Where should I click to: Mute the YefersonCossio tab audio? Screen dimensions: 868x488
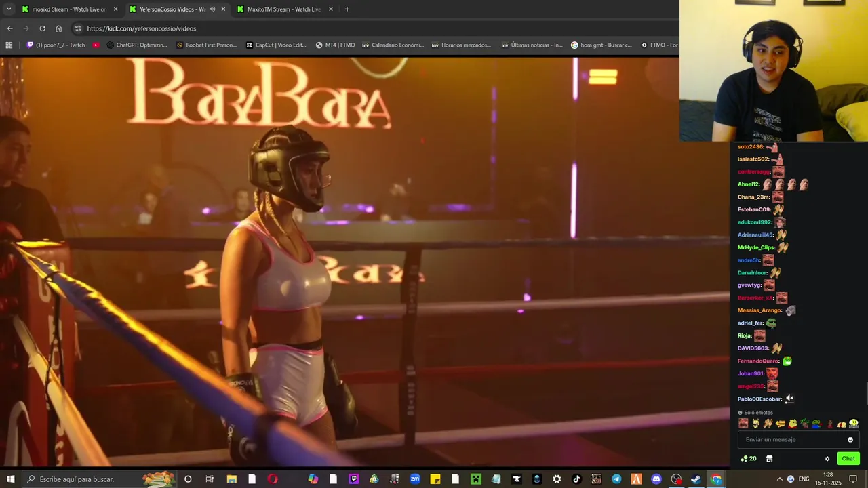(x=212, y=9)
